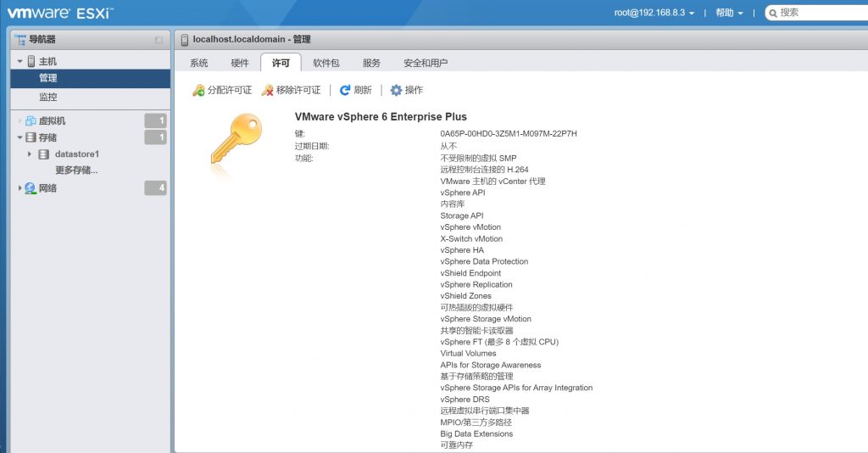Open the help dropdown menu
This screenshot has height=453, width=868.
click(x=729, y=13)
